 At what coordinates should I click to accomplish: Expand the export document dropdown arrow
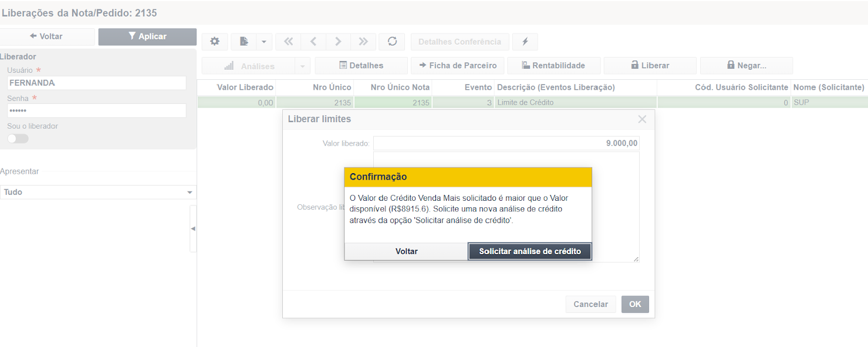264,42
